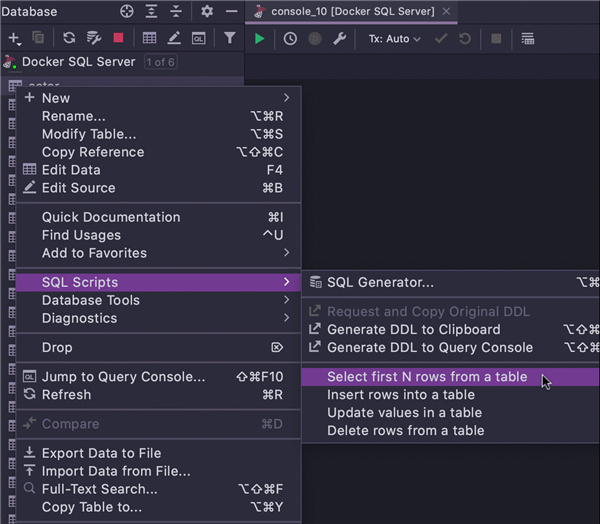Click the Explain Plan circle icon
Viewport: 600px width, 524px height.
coord(315,39)
